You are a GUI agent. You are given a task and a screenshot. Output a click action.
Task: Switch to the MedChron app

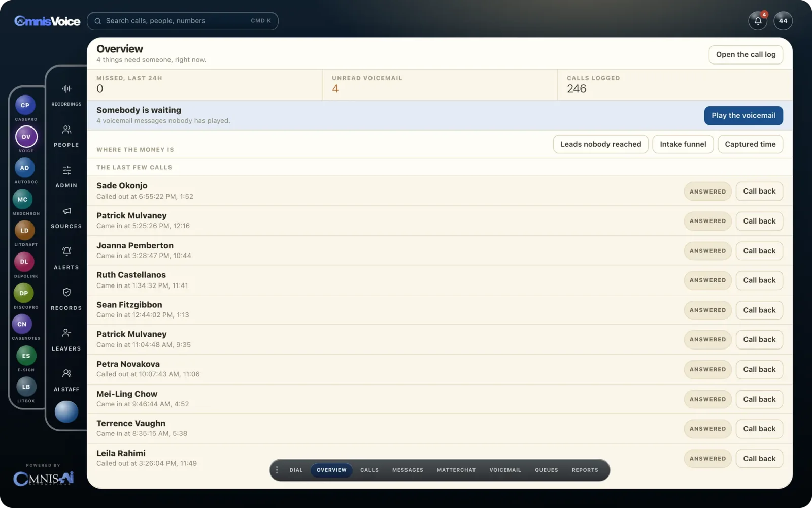[x=23, y=199]
